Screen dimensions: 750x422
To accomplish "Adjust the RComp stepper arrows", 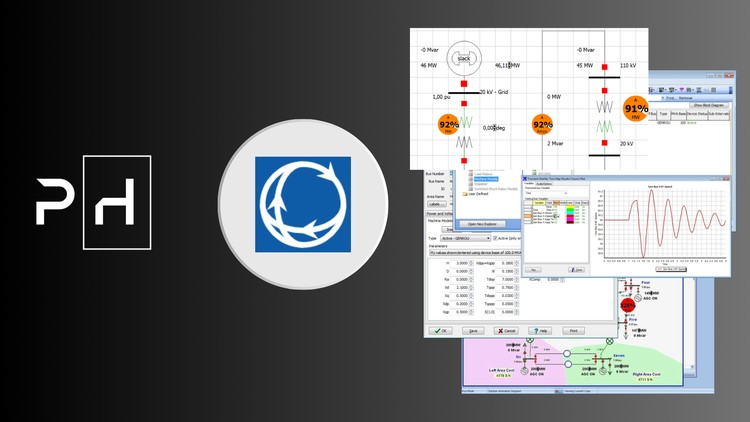I will point(562,279).
